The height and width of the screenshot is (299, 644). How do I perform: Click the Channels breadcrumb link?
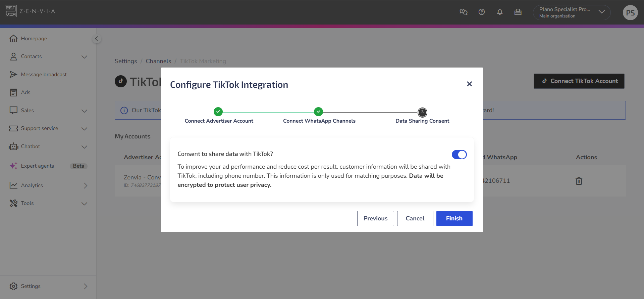158,61
